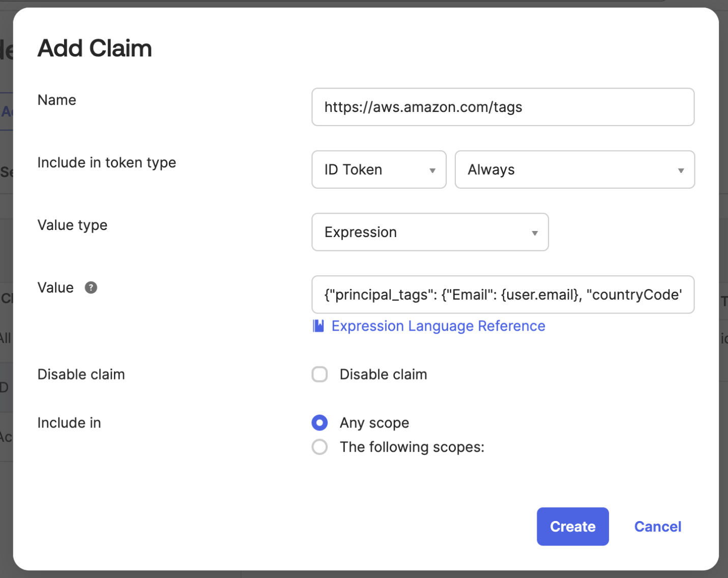Viewport: 728px width, 578px height.
Task: Expand the Always dropdown
Action: click(x=574, y=170)
